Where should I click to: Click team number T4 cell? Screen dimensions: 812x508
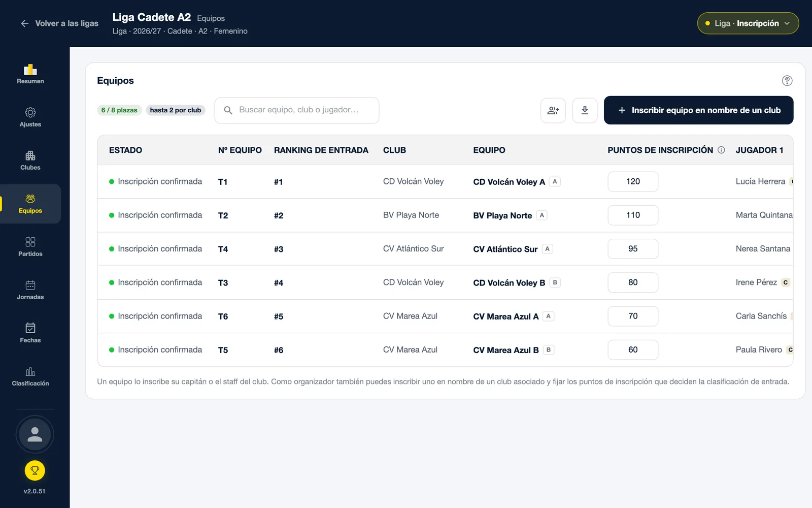click(x=223, y=249)
